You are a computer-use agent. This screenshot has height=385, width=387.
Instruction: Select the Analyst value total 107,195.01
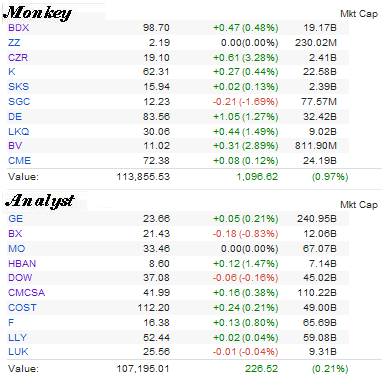[x=143, y=369]
